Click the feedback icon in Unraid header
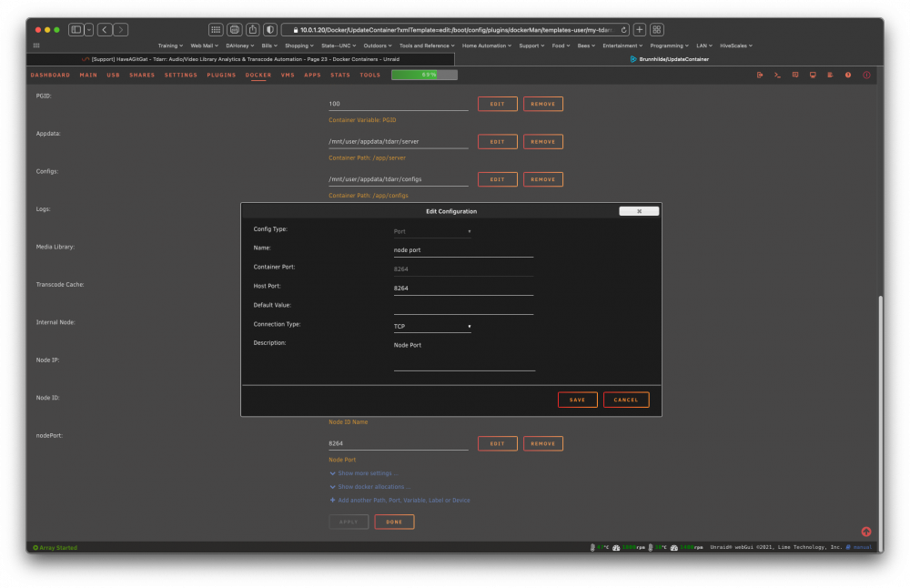 [795, 75]
